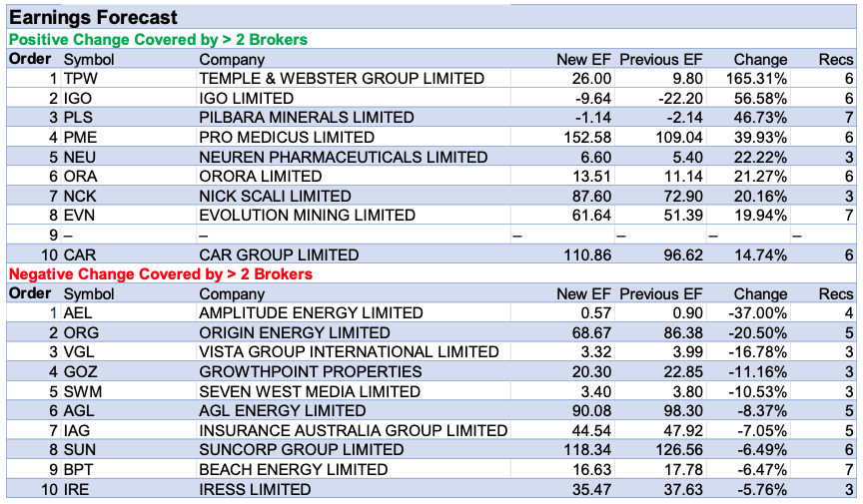Click the TPW symbol cell
The width and height of the screenshot is (863, 504).
point(80,79)
